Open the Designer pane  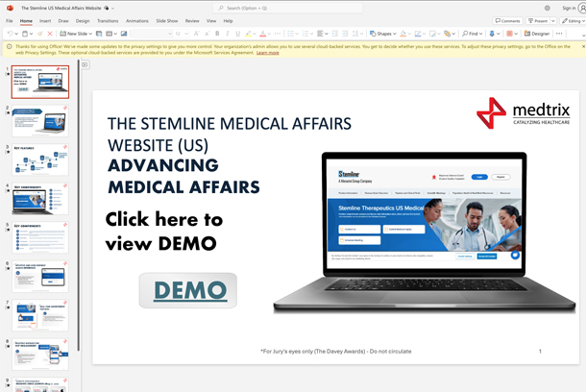tap(537, 34)
